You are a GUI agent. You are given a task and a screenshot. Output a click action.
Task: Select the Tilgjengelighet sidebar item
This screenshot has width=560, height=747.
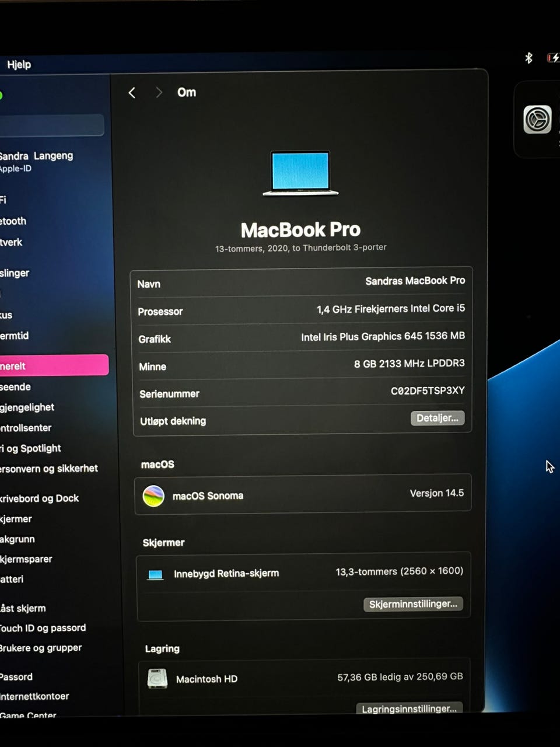(27, 407)
